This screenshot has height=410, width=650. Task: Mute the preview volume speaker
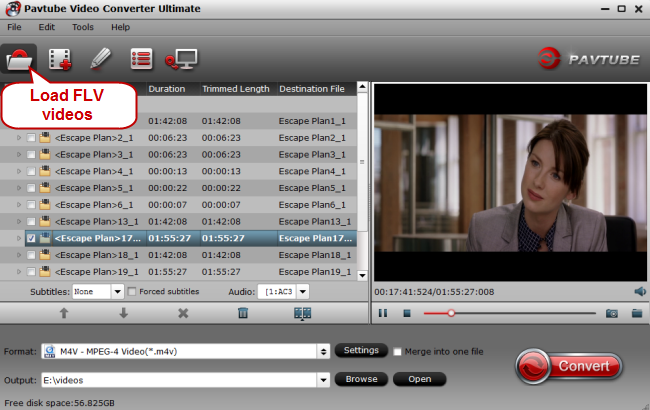point(640,291)
